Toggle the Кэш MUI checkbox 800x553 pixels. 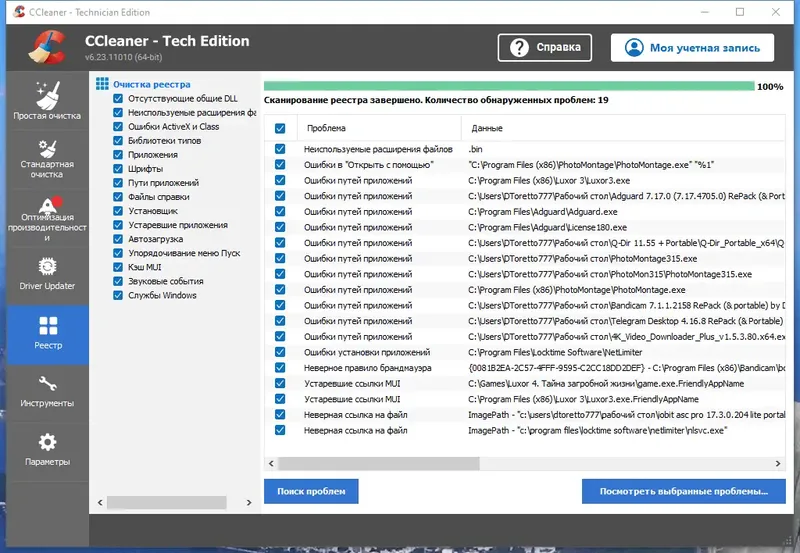118,267
